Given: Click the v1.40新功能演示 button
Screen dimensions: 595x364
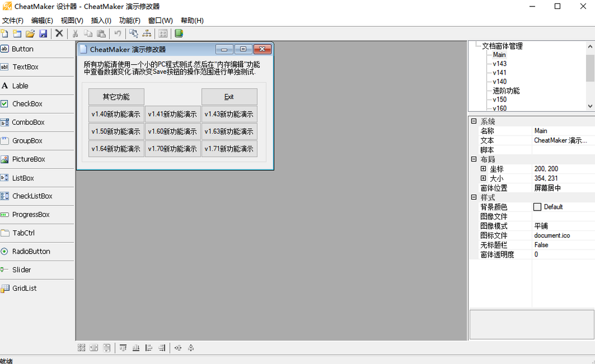Looking at the screenshot, I should (x=116, y=114).
